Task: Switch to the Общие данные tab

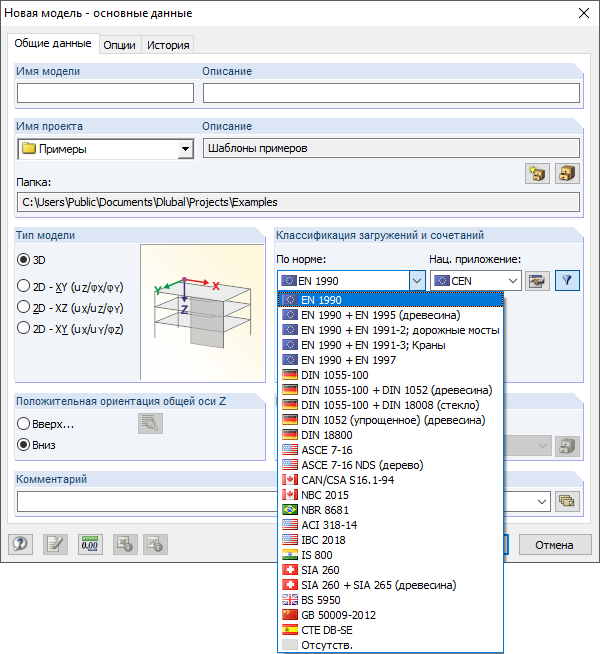Action: pos(53,43)
